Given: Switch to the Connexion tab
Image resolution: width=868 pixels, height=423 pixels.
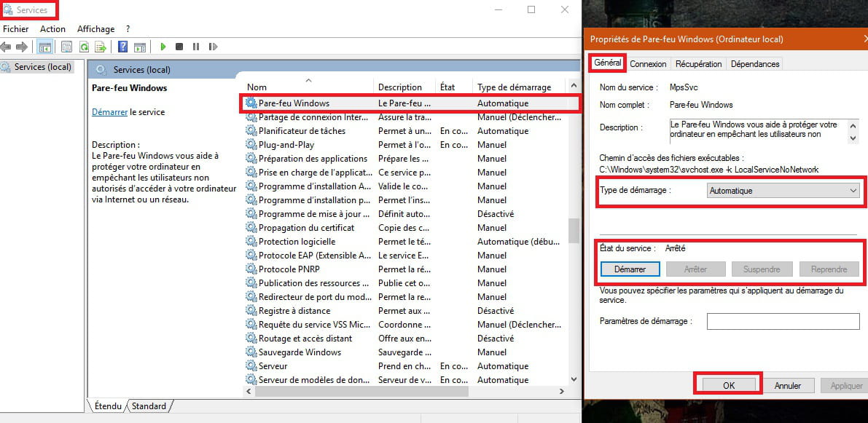Looking at the screenshot, I should click(648, 64).
